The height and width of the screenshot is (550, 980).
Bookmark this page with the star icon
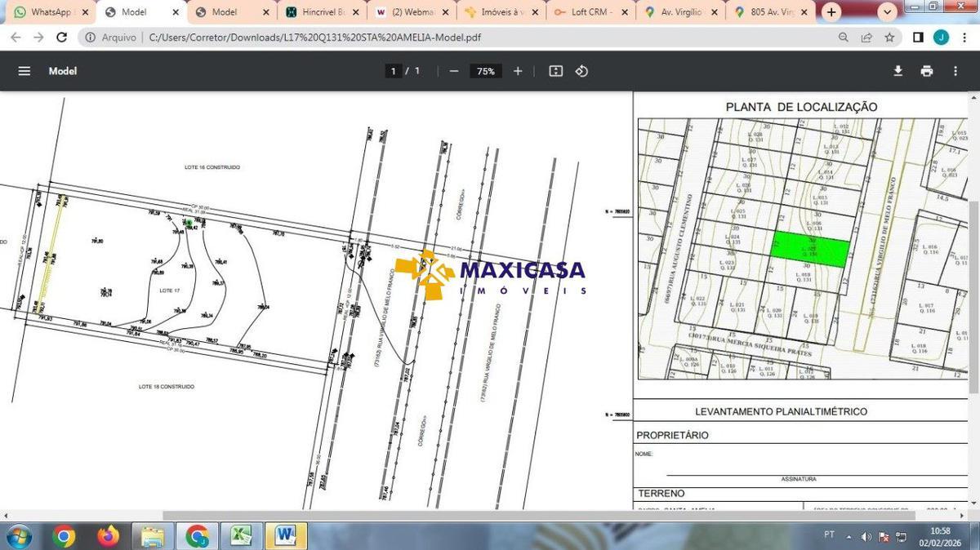pyautogui.click(x=889, y=38)
